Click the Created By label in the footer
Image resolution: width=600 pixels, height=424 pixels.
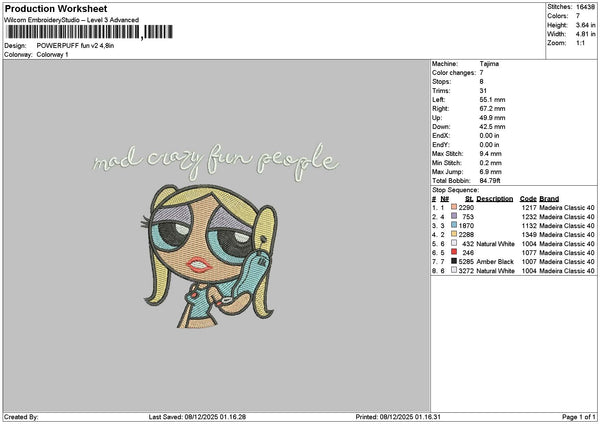point(21,417)
